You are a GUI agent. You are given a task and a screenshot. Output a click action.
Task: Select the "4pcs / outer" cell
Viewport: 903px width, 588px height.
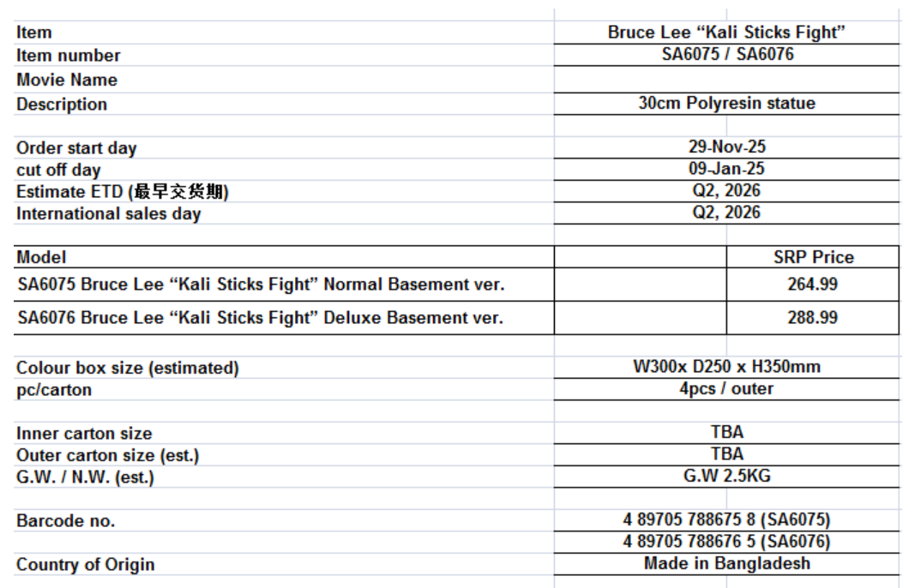click(x=726, y=389)
